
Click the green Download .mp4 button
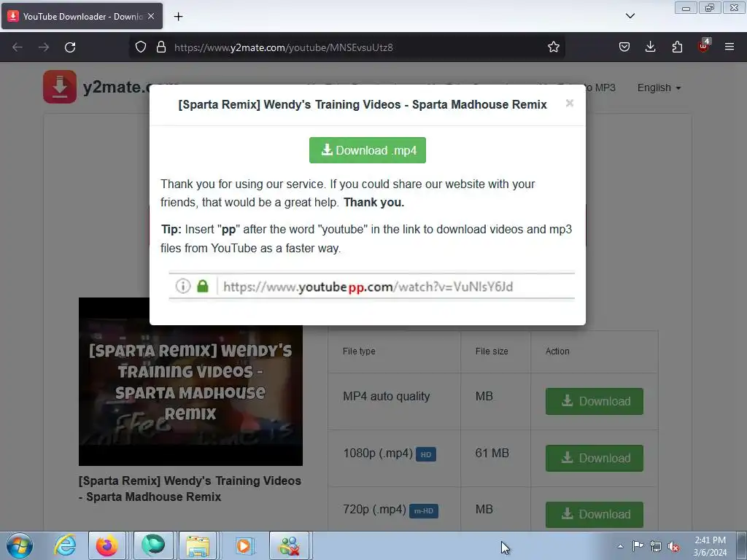point(368,150)
